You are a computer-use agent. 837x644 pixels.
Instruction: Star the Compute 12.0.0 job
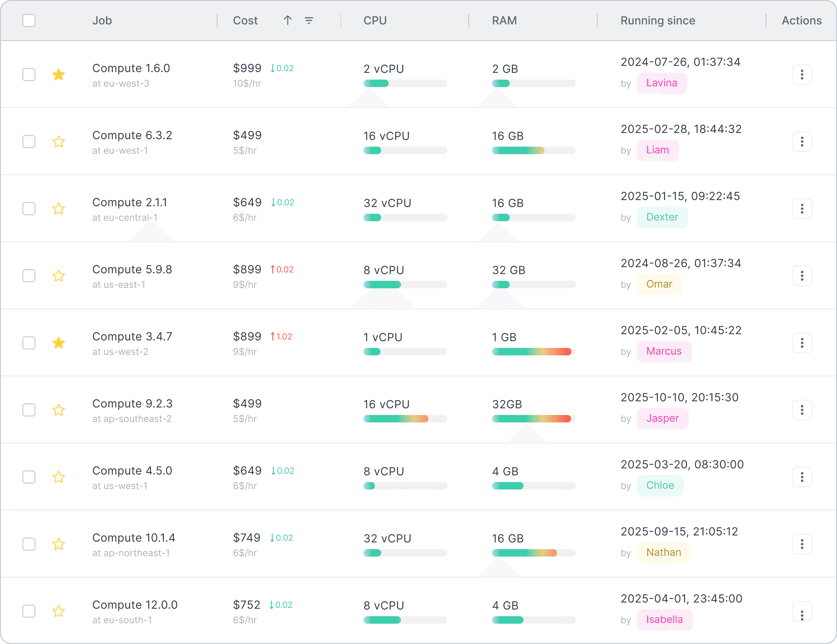59,611
